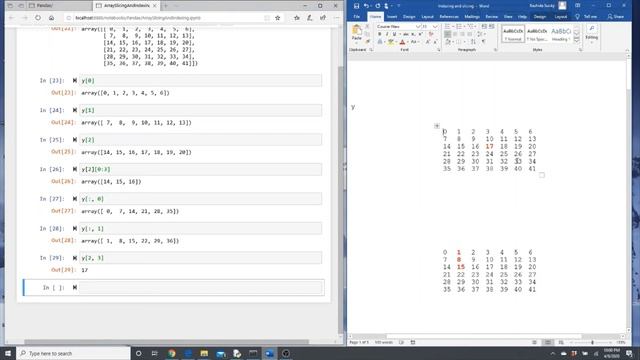Viewport: 640px width, 360px height.
Task: Apply Underline formatting in Word
Action: (394, 34)
